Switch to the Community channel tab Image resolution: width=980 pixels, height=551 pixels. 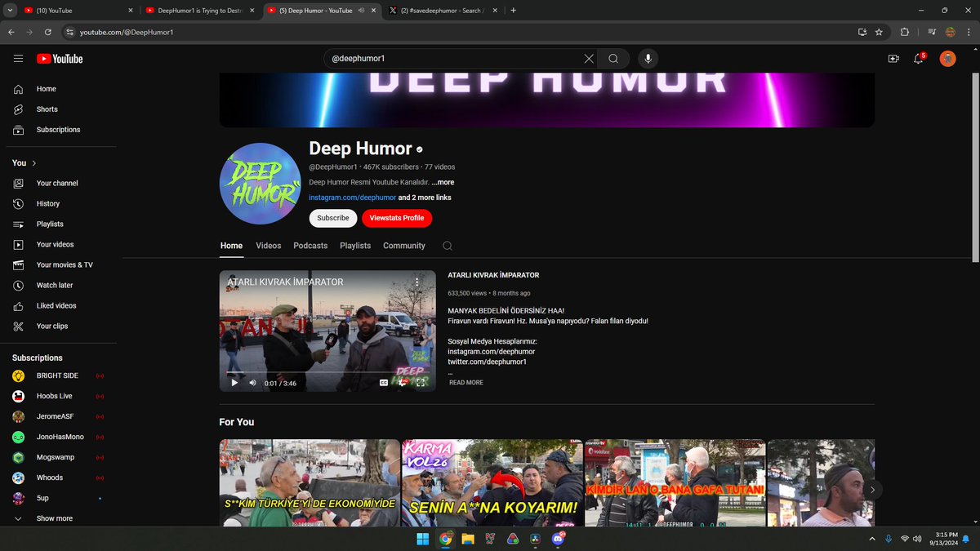coord(404,246)
